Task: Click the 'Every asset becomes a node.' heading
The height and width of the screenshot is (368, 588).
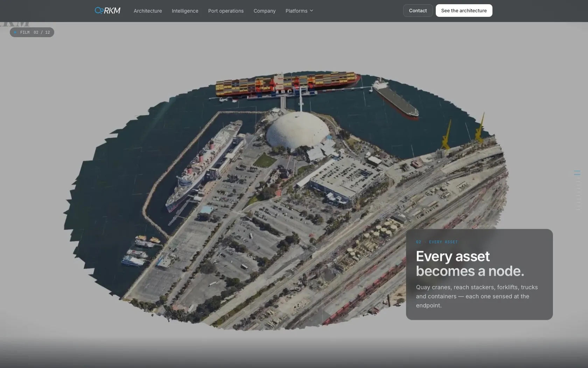Action: coord(470,264)
